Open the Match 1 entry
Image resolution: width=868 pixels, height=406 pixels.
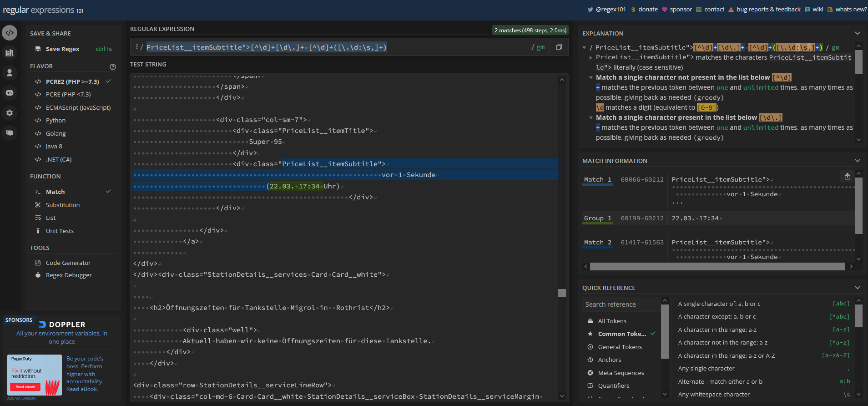click(x=598, y=180)
